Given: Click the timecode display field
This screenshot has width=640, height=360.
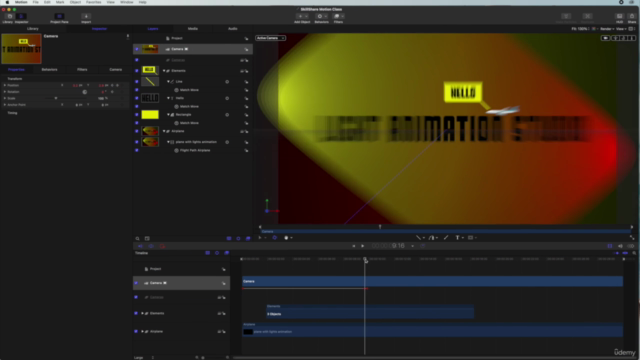Looking at the screenshot, I should pos(388,246).
